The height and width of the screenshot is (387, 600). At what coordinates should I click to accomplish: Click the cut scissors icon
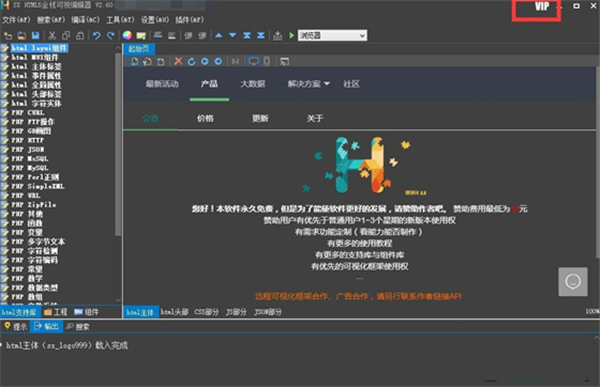pyautogui.click(x=52, y=36)
